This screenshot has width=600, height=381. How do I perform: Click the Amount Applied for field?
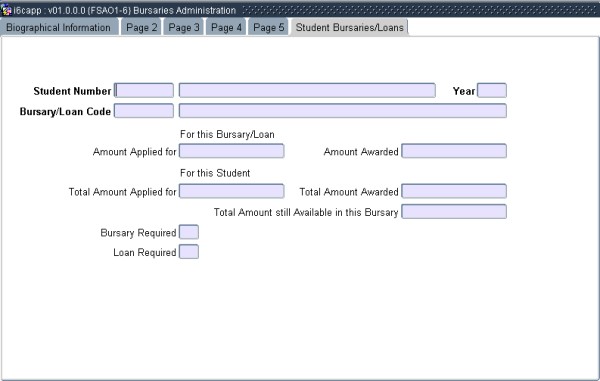coord(232,151)
